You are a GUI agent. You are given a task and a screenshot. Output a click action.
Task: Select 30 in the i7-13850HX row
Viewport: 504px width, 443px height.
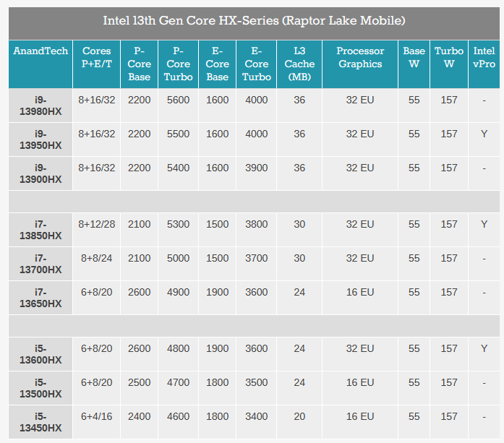(299, 224)
